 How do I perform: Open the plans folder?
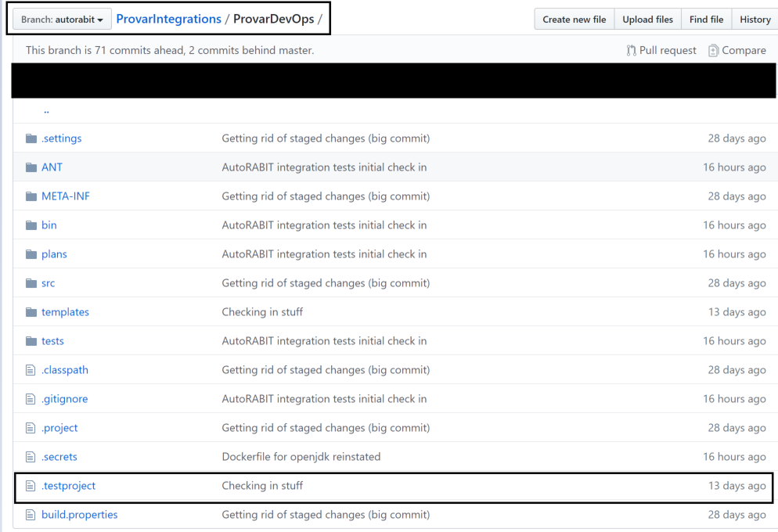tap(54, 254)
